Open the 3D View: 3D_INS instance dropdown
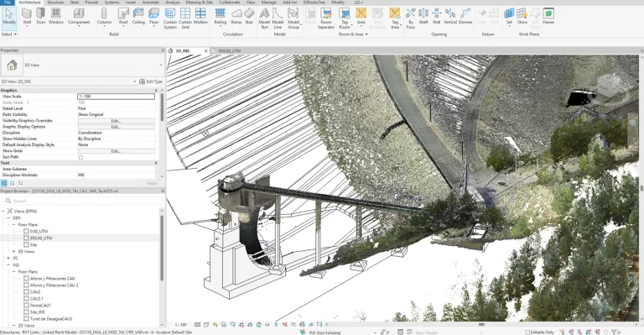 pos(135,81)
